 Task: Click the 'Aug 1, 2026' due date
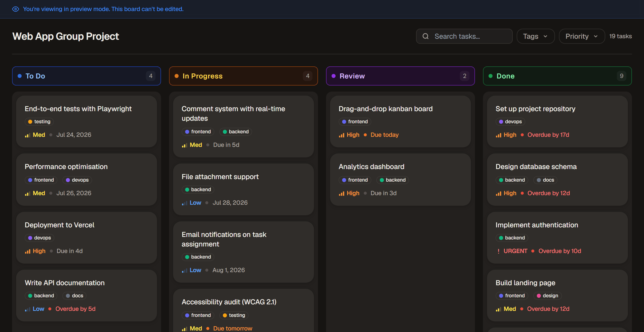tap(228, 270)
